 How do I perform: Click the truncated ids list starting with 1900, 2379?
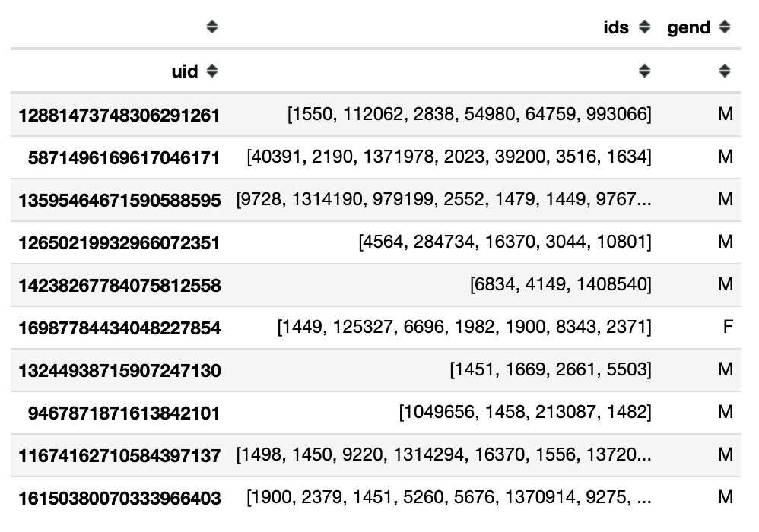point(449,498)
